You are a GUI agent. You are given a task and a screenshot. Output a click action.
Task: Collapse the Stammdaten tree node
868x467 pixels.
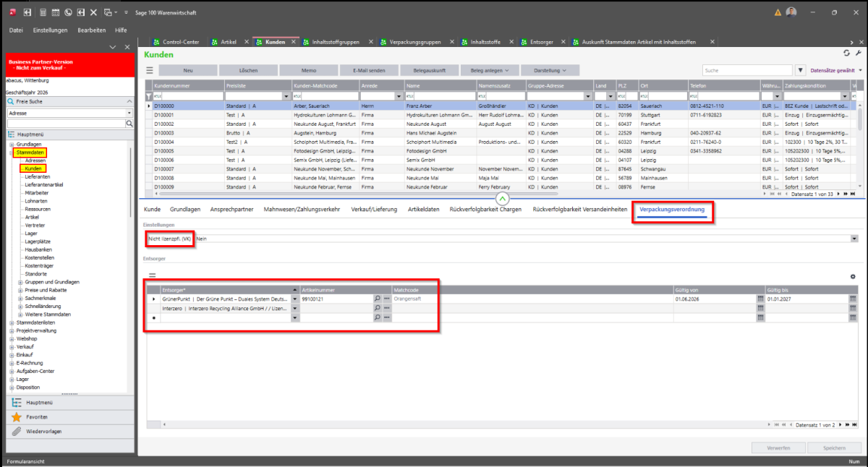click(x=12, y=153)
